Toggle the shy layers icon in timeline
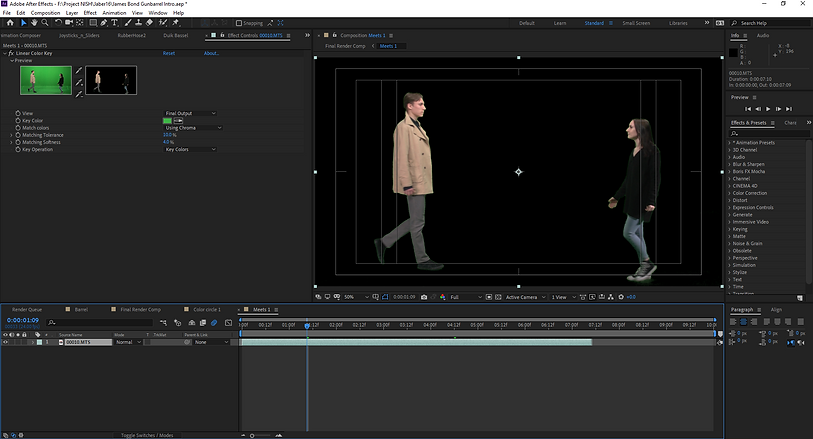 click(x=192, y=323)
